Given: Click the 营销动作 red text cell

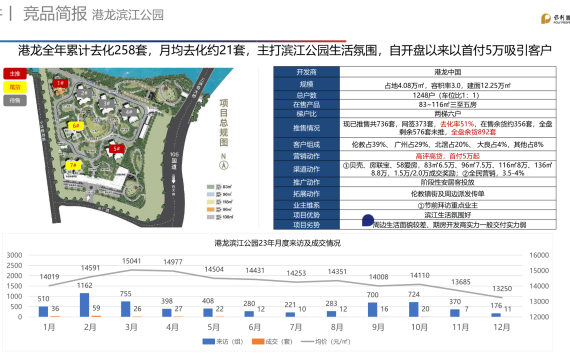Looking at the screenshot, I should point(447,156).
